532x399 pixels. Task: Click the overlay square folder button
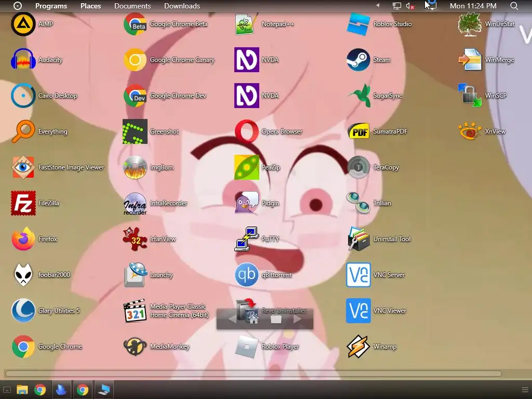276,320
